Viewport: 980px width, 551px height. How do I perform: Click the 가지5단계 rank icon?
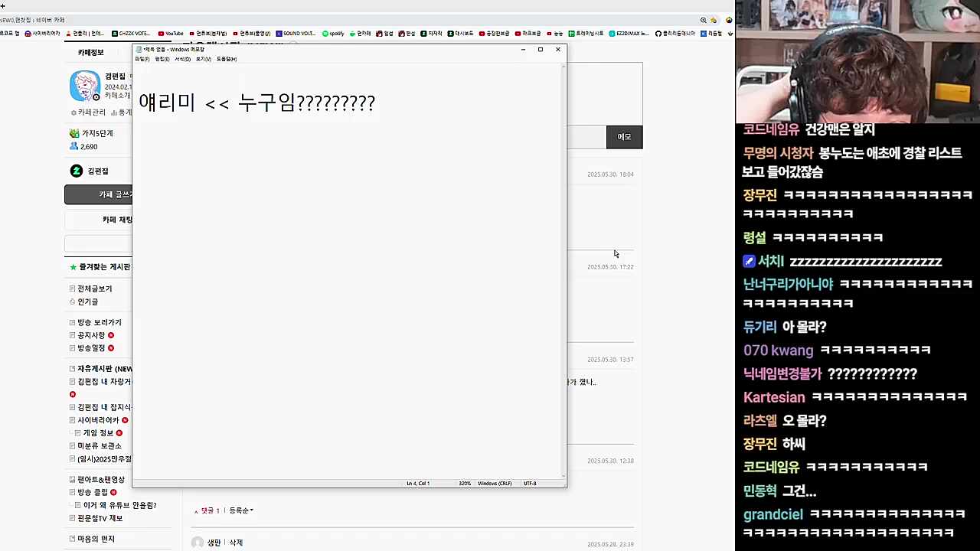tap(74, 133)
